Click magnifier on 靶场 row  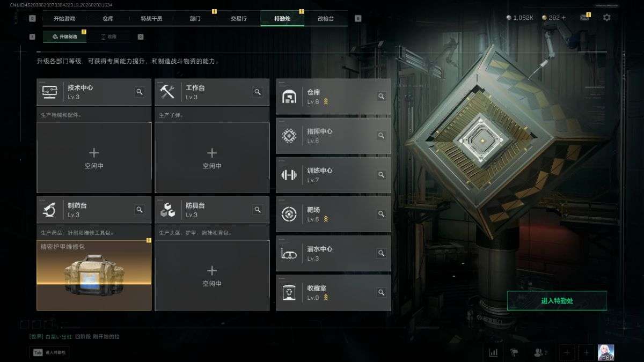[381, 214]
